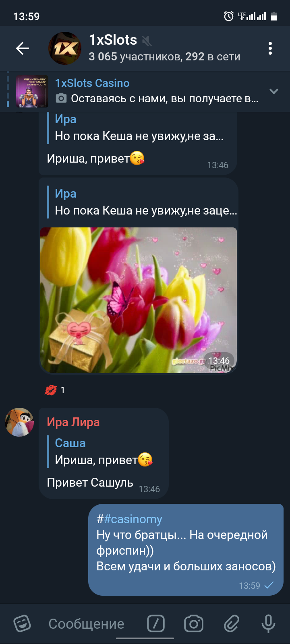
Task: Open the three-dot chat options menu
Action: (x=270, y=48)
